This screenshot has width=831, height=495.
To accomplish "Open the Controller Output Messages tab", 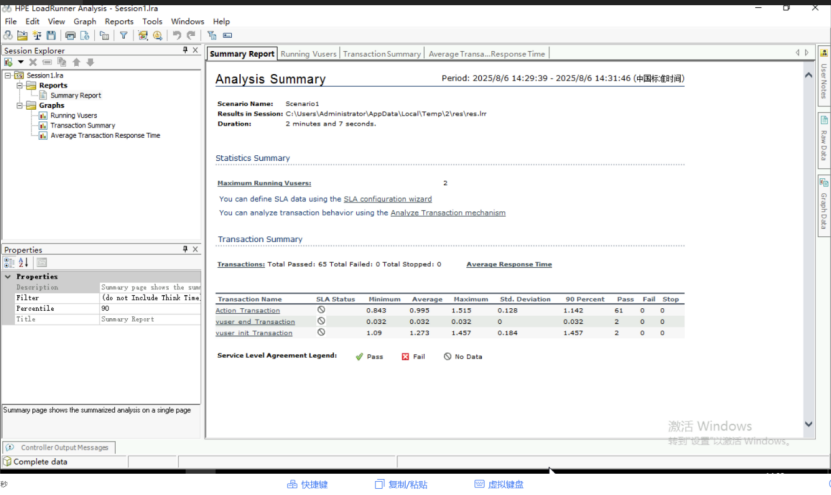I will click(59, 448).
